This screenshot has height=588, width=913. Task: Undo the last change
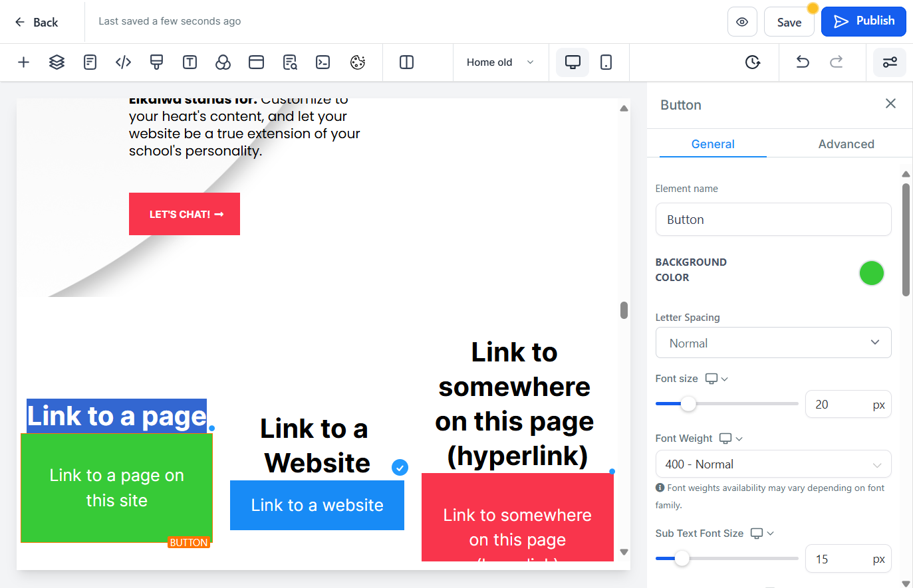pos(803,62)
